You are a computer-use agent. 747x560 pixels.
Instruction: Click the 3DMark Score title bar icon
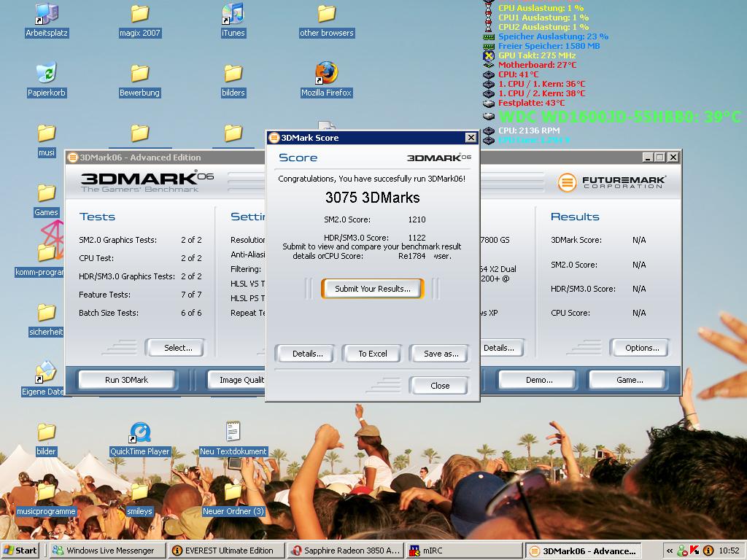pyautogui.click(x=274, y=138)
